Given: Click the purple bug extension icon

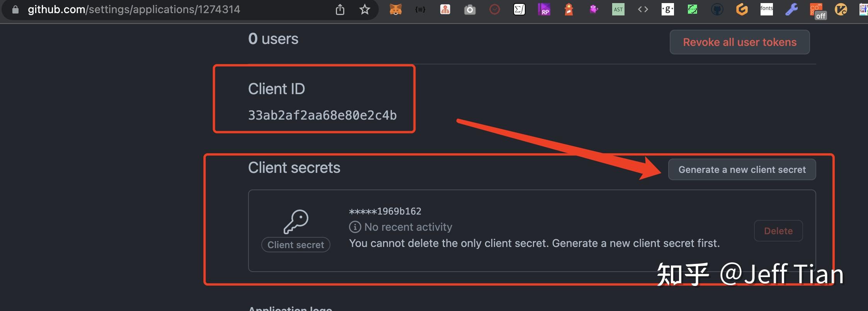Looking at the screenshot, I should click(594, 9).
